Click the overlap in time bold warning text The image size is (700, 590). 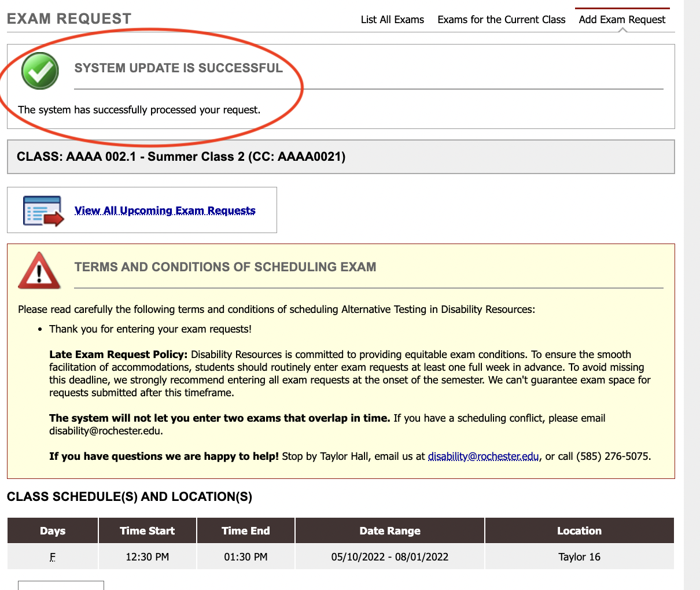[x=220, y=418]
